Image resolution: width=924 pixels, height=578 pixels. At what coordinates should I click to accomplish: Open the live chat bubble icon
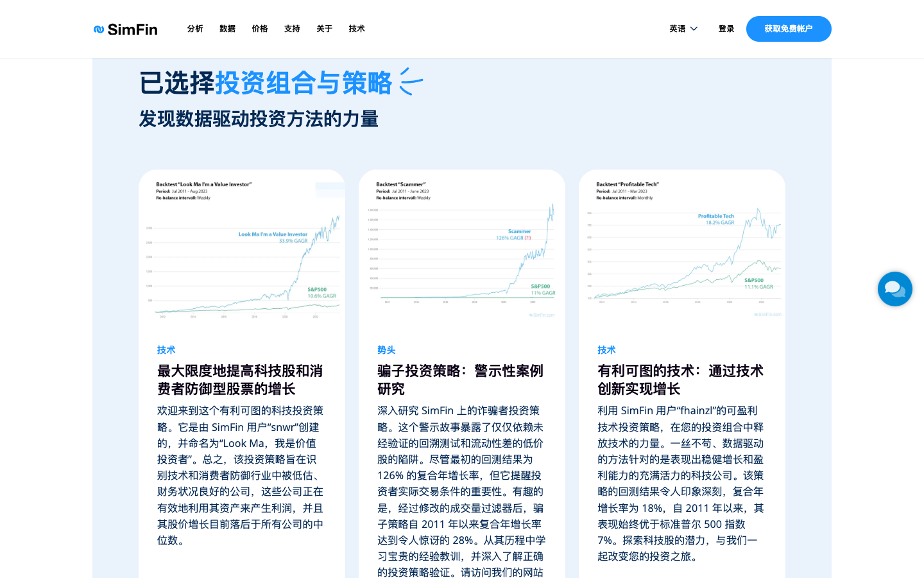click(x=895, y=289)
